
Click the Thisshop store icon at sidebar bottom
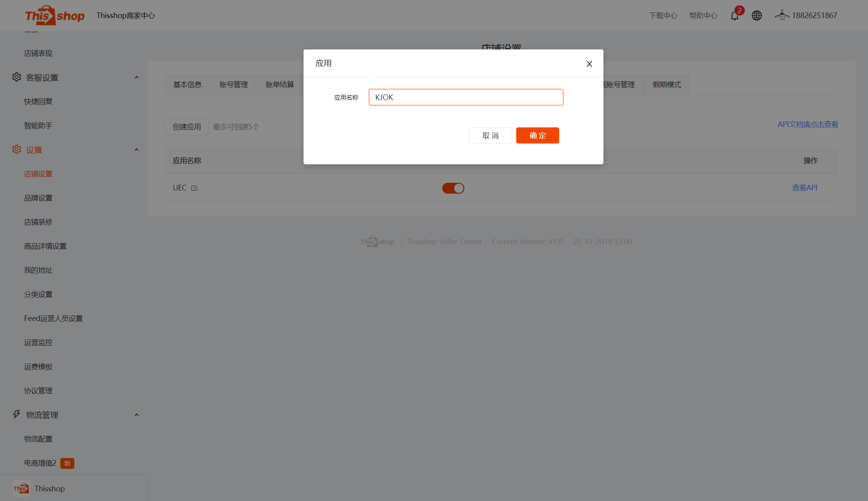21,489
